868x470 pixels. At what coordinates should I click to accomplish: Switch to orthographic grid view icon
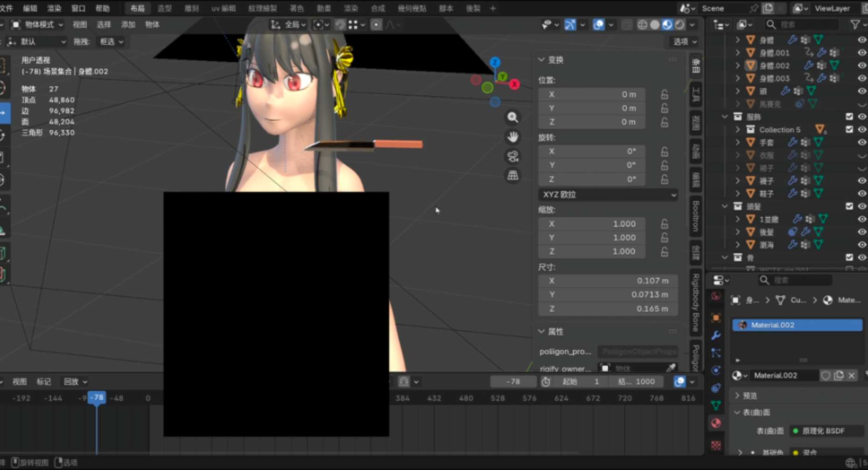click(513, 176)
